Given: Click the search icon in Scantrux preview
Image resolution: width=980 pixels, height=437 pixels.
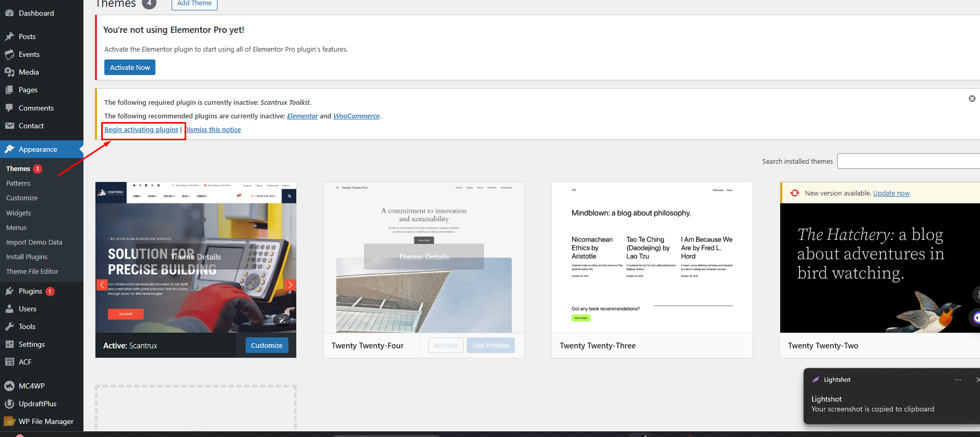Looking at the screenshot, I should coord(289,196).
